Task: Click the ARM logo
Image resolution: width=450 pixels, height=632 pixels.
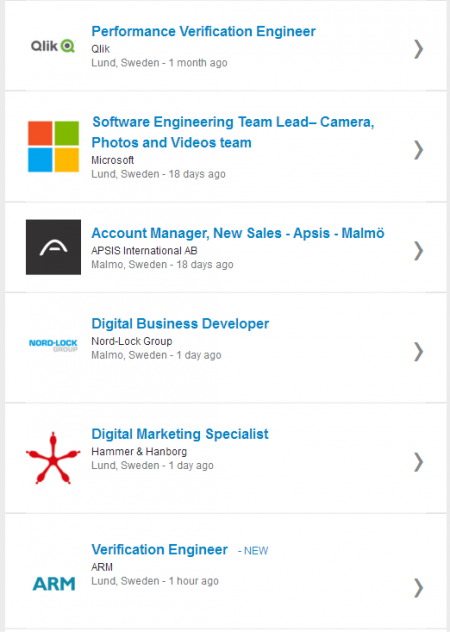Action: [x=54, y=584]
